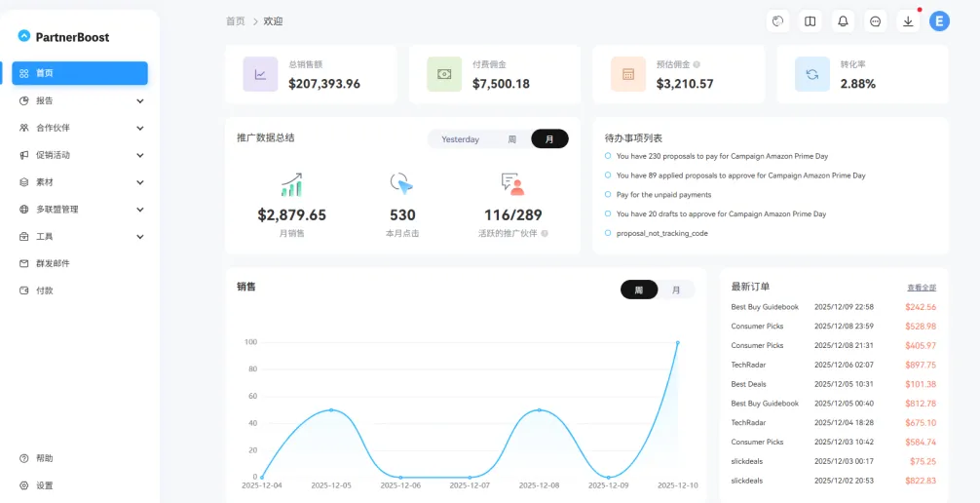Open the 20 drafts to approve item
980x503 pixels.
point(721,213)
